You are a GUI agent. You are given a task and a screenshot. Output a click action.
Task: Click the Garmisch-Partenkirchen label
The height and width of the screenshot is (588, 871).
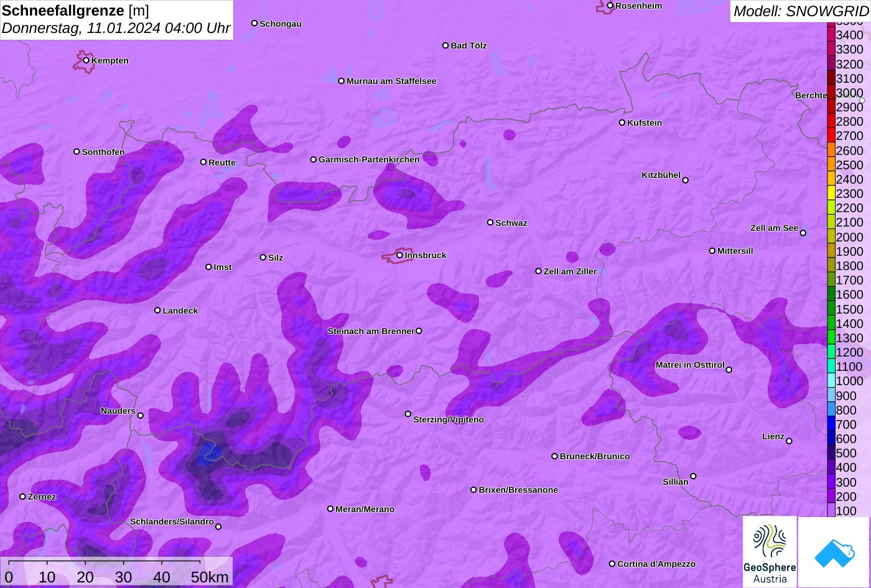(x=369, y=160)
